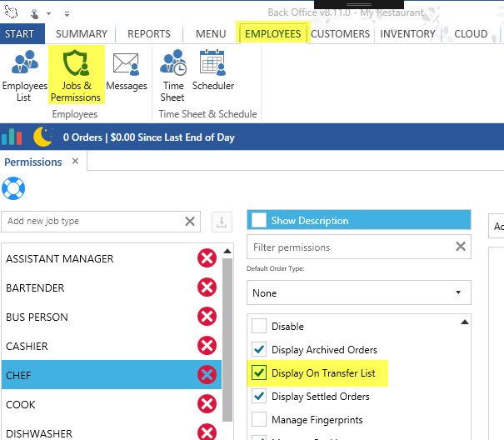Open the Time Sheet icon

pyautogui.click(x=173, y=65)
